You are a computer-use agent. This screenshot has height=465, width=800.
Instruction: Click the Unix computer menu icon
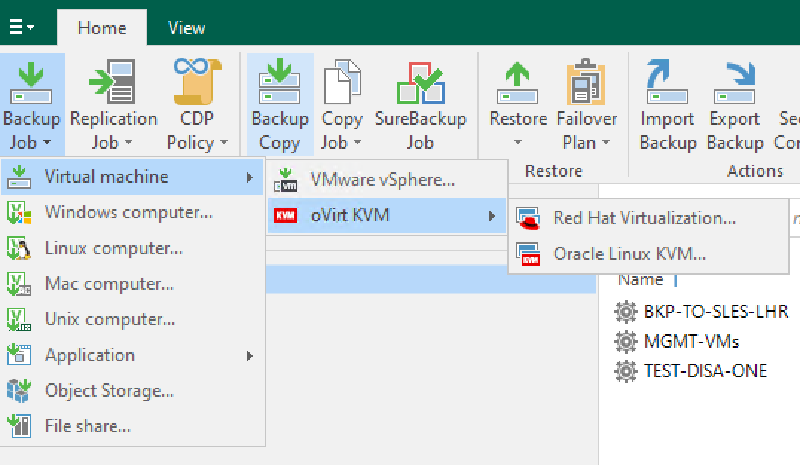[x=19, y=320]
